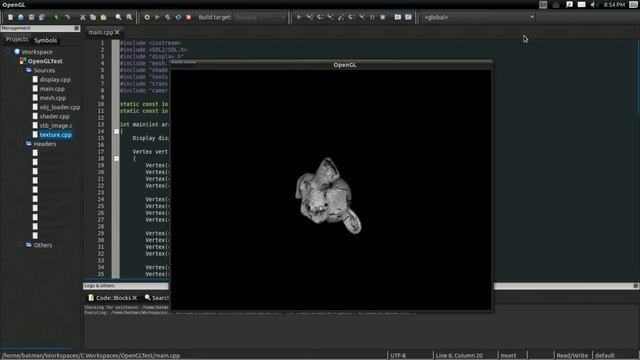Collapse the Sources folder
The image size is (640, 360).
[20, 70]
